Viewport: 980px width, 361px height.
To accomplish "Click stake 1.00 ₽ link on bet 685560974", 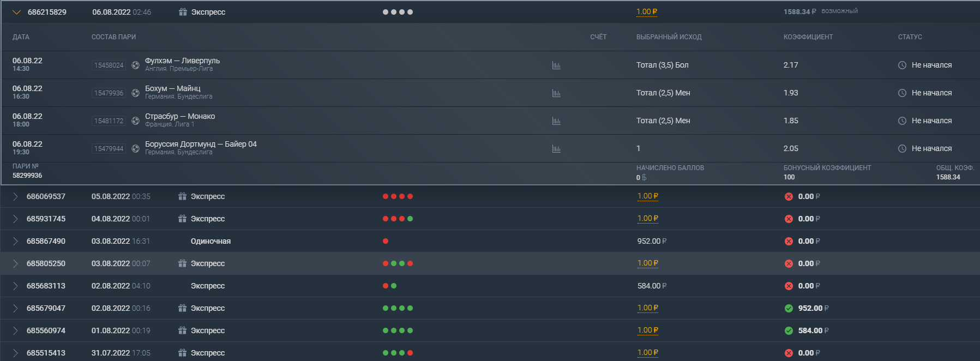I will tap(648, 330).
